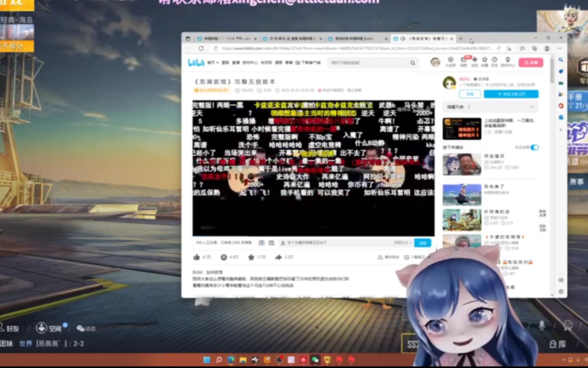Open the tab actions menu icon

(x=188, y=39)
